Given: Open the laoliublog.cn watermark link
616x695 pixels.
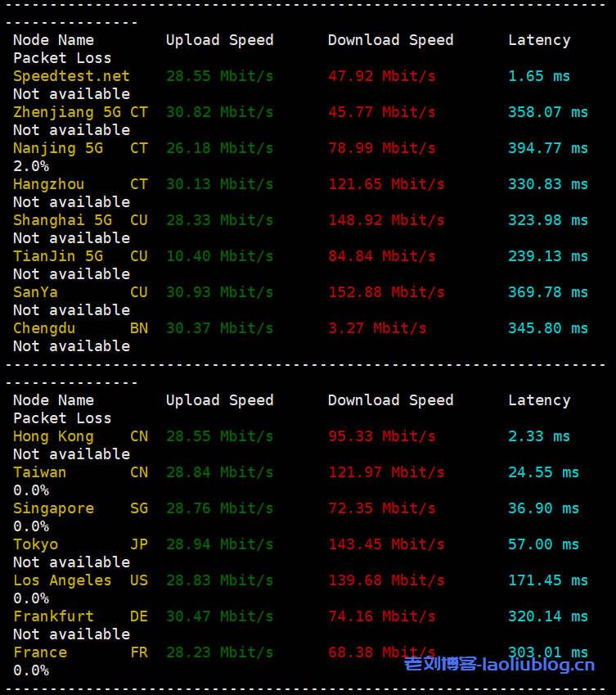Looking at the screenshot, I should 499,664.
